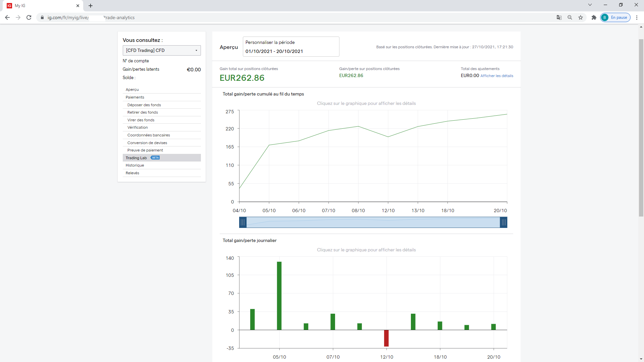Click the red loss bar at 12/10

pyautogui.click(x=386, y=338)
